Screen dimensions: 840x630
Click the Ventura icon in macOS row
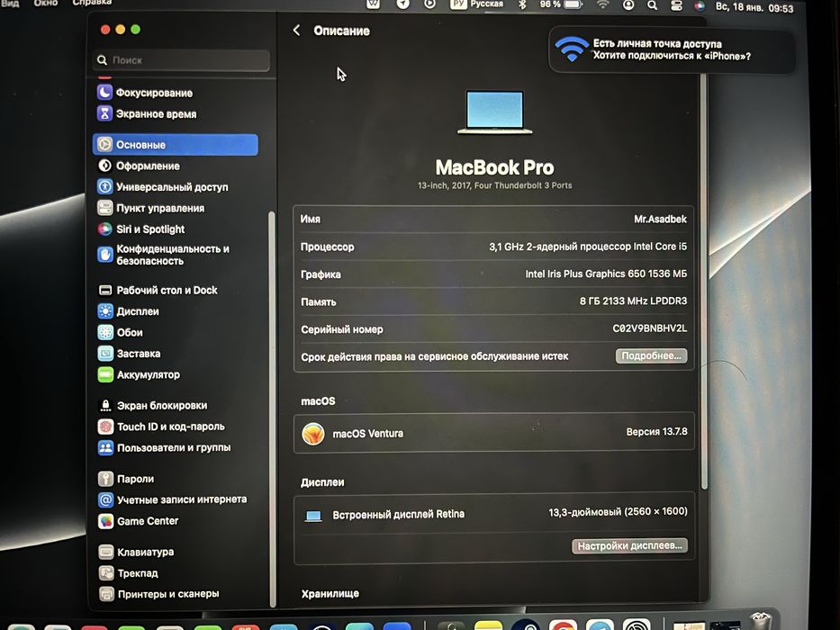click(x=313, y=434)
